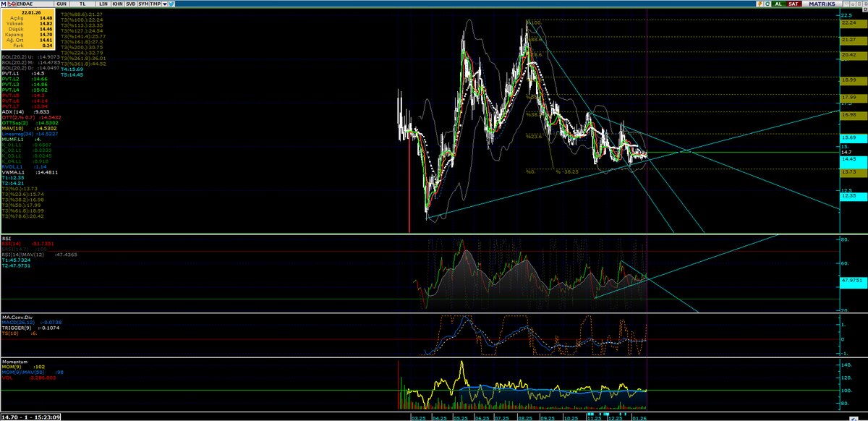Click the Matriks M logo icon
This screenshot has width=868, height=421.
click(x=4, y=4)
